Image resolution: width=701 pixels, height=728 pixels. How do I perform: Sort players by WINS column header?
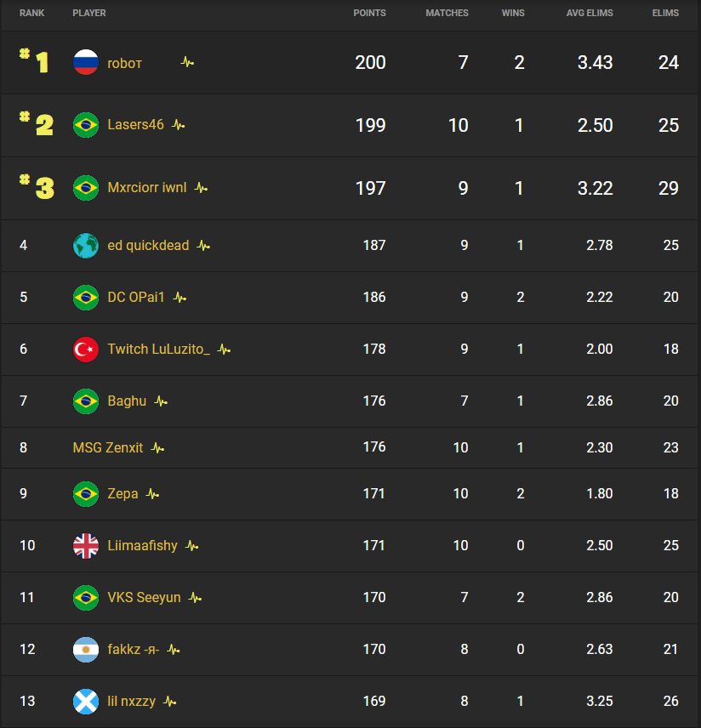pyautogui.click(x=513, y=13)
